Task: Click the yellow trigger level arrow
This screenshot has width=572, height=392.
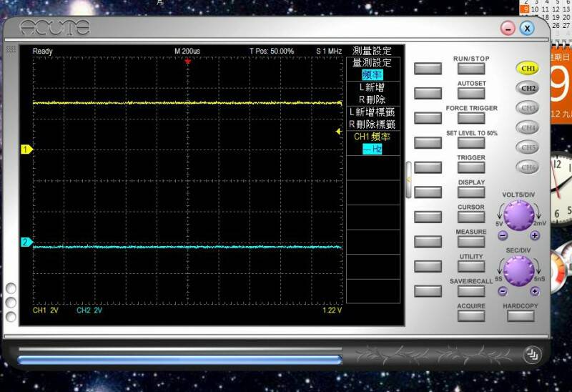Action: click(338, 132)
